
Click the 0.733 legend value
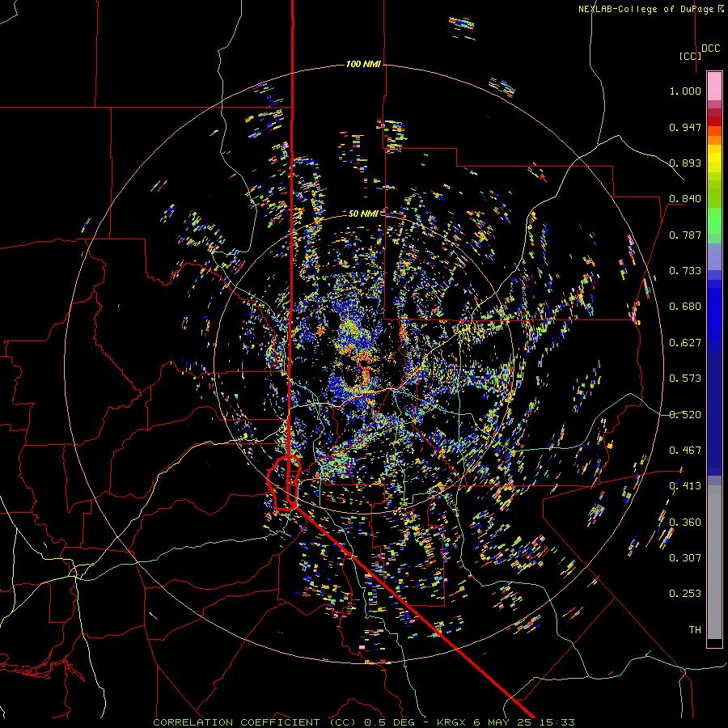(685, 271)
